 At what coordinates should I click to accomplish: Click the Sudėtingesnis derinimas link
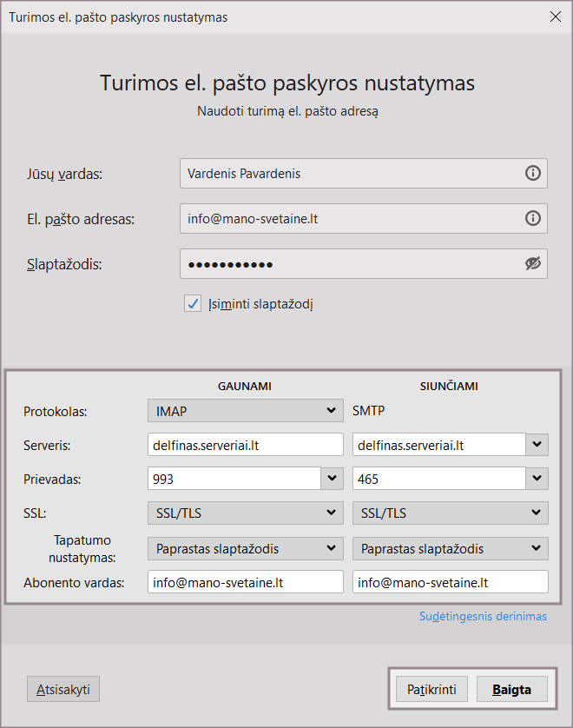(483, 617)
